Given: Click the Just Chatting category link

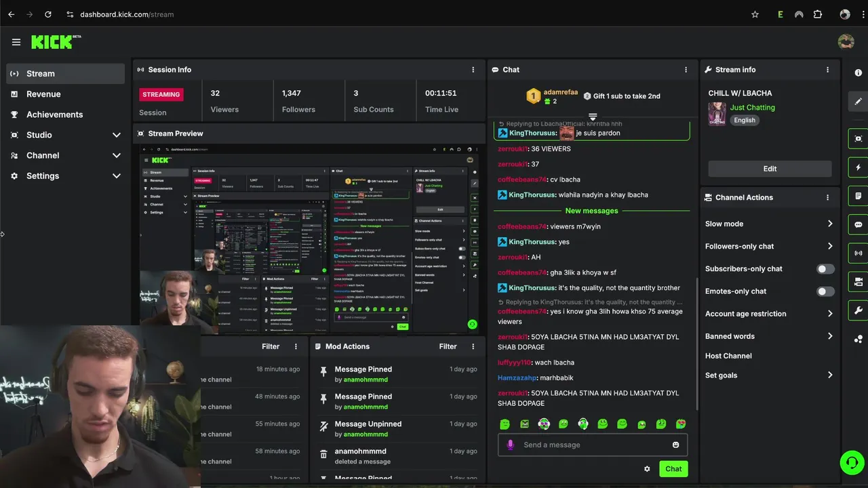Looking at the screenshot, I should pyautogui.click(x=752, y=108).
